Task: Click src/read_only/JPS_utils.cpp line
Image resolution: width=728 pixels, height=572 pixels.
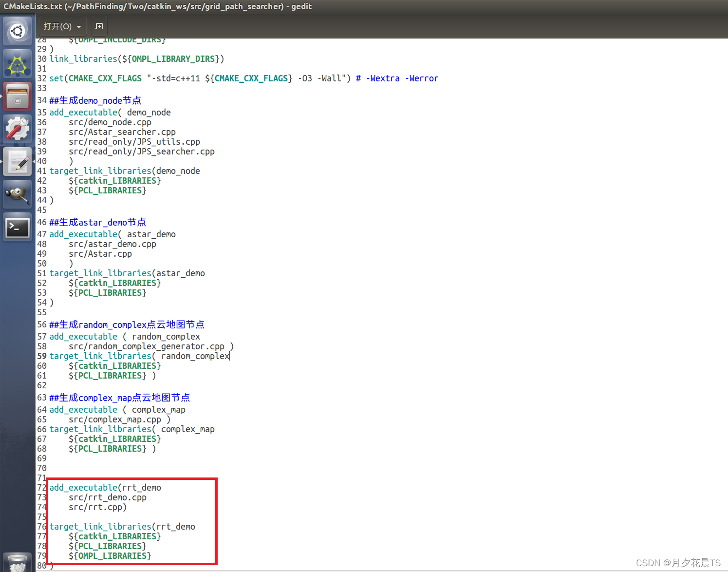Action: tap(134, 142)
